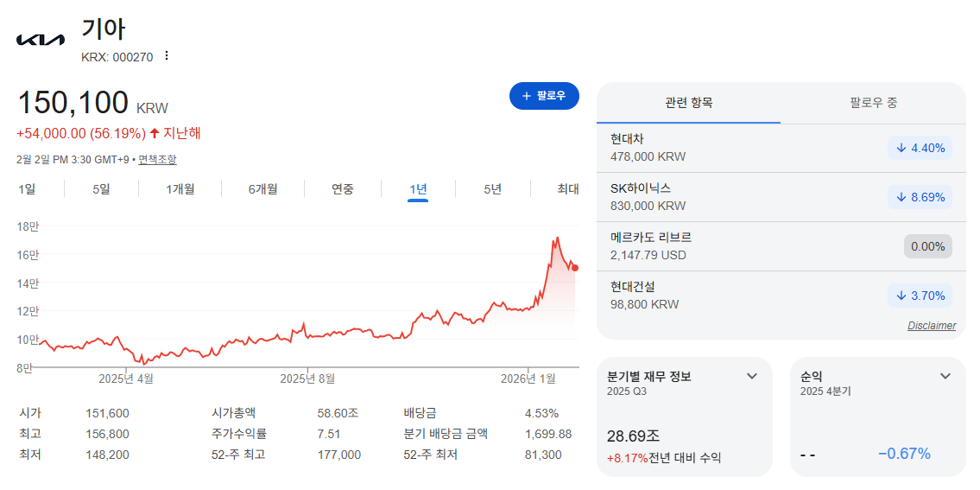The width and height of the screenshot is (980, 490).
Task: Click the KRX: 000270 ticker text
Action: pos(117,57)
